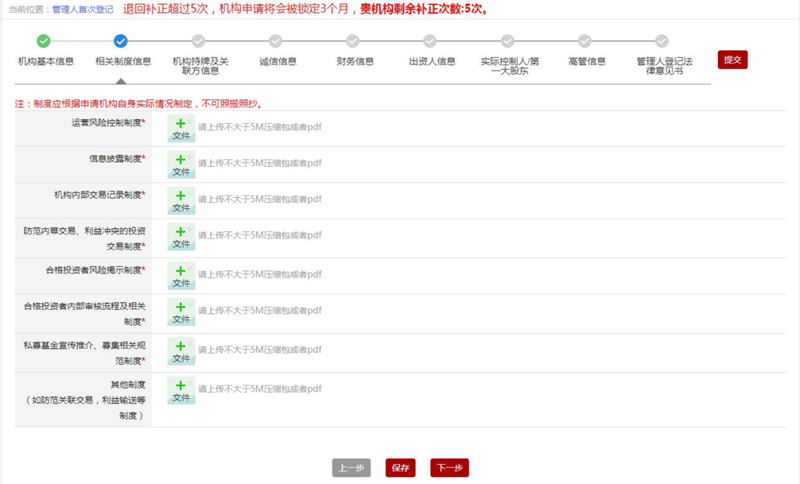Image resolution: width=800 pixels, height=484 pixels.
Task: Jump to 出资人信息 step
Action: click(x=430, y=42)
